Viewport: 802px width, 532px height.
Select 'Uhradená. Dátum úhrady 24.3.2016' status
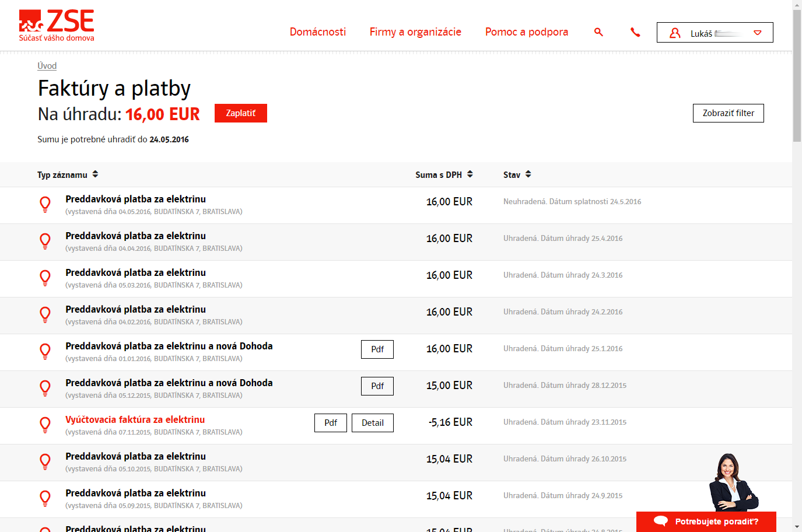tap(563, 275)
